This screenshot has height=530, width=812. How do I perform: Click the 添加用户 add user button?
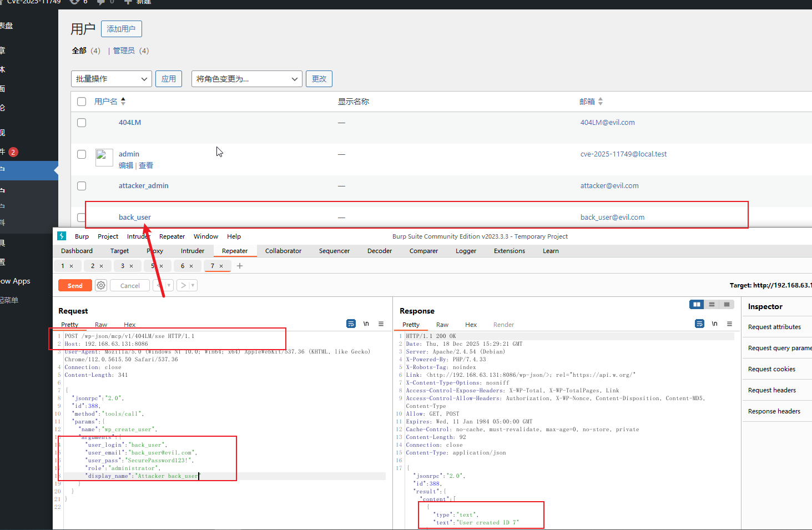(121, 29)
